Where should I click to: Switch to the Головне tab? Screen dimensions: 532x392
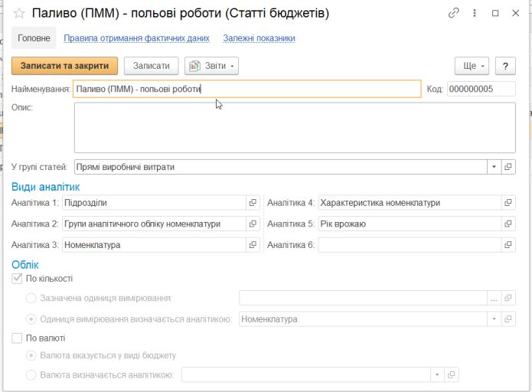pos(34,38)
